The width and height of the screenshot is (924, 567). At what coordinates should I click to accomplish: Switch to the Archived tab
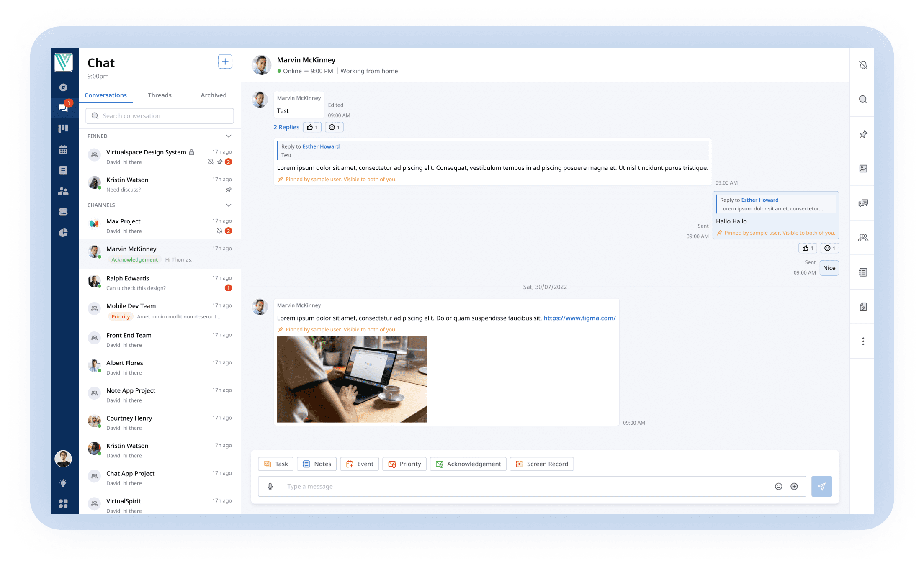point(213,95)
